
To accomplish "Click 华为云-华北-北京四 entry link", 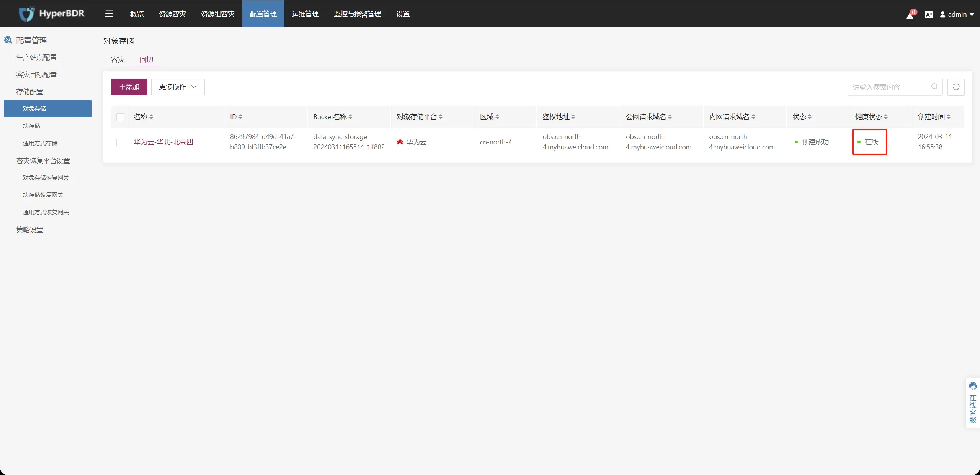I will pos(164,142).
